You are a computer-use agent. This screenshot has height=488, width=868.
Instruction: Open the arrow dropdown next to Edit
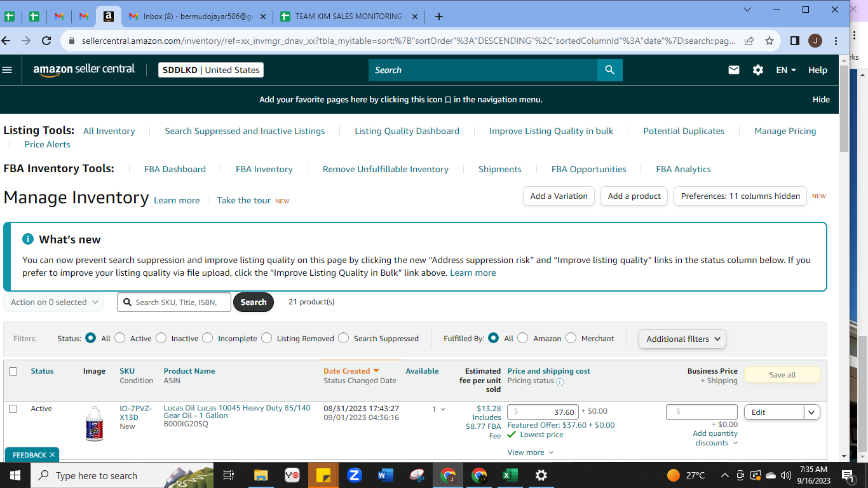point(812,412)
